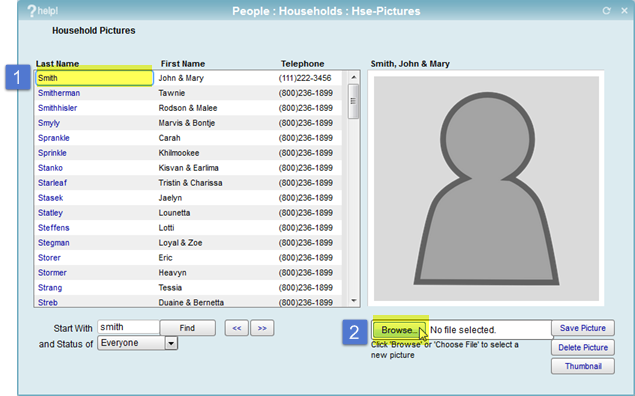This screenshot has width=635, height=396.
Task: Select the Stormer last name
Action: coord(52,273)
